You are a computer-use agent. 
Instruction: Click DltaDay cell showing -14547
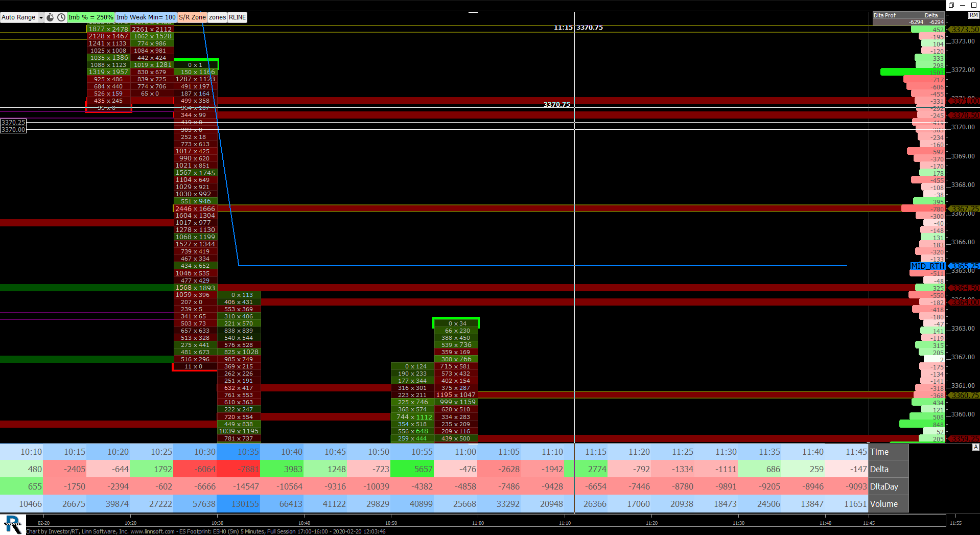pyautogui.click(x=239, y=487)
